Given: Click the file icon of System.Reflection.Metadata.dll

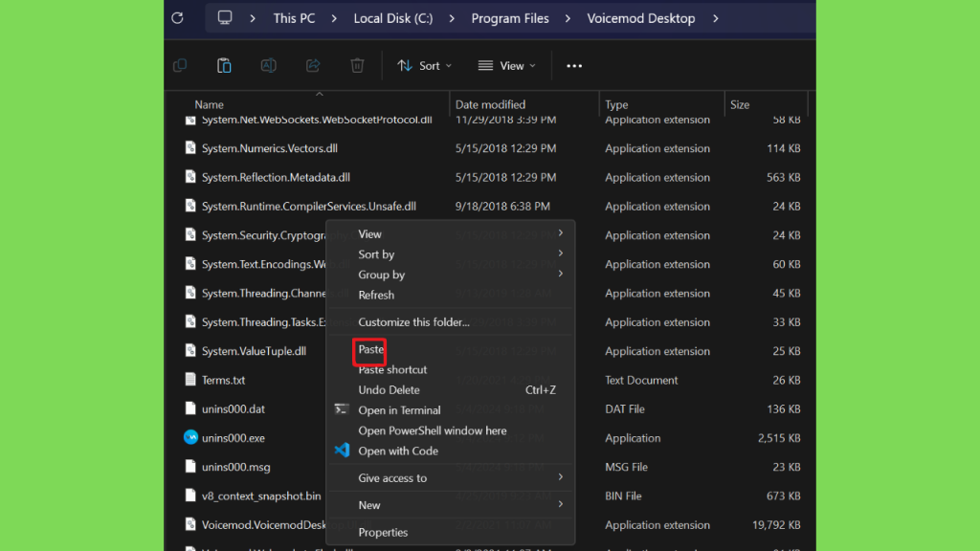Looking at the screenshot, I should coord(190,177).
